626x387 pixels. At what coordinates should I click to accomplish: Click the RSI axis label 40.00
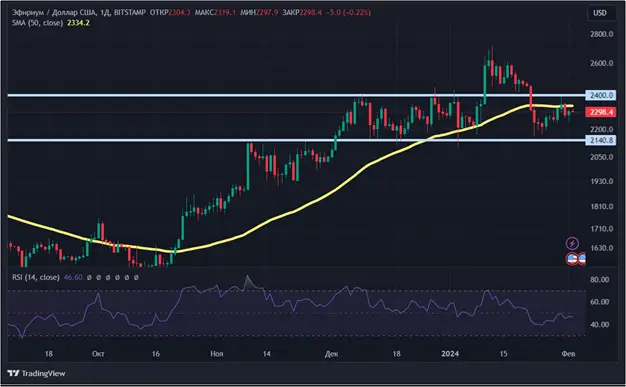click(x=600, y=324)
